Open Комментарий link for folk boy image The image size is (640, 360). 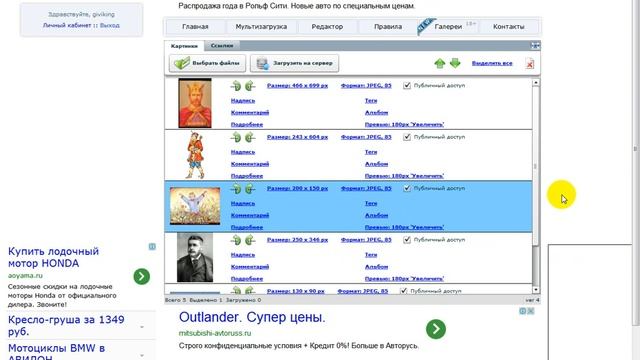pyautogui.click(x=250, y=164)
